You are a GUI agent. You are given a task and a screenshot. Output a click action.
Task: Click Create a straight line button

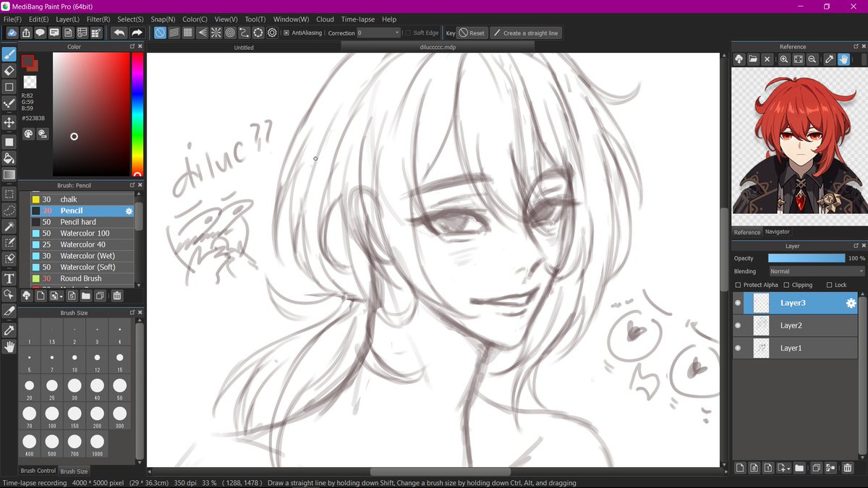[526, 33]
